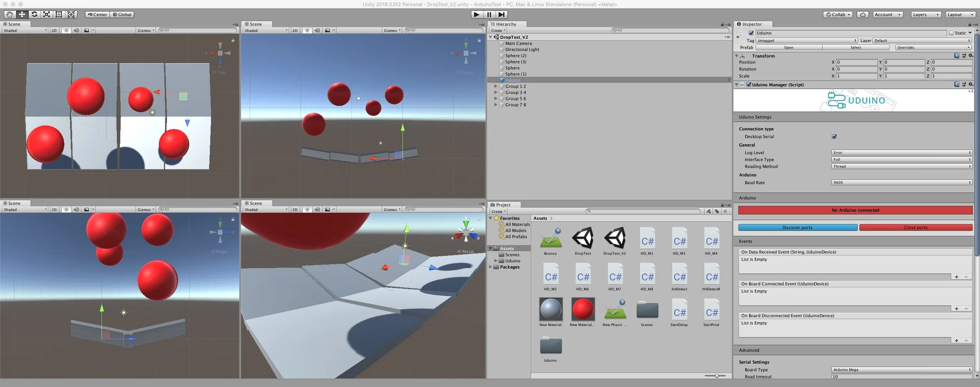Viewport: 980px width, 387px height.
Task: Select the DropTest_V2 scene asset
Action: pos(615,242)
